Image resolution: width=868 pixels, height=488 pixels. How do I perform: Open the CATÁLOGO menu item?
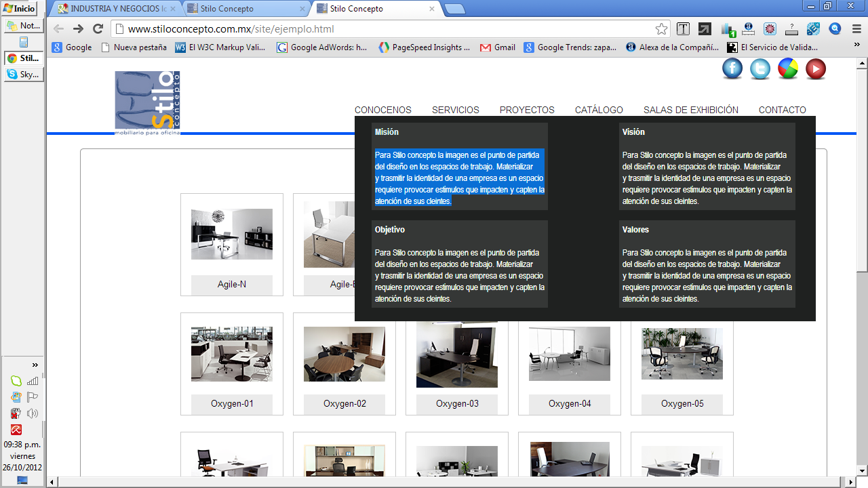coord(599,110)
